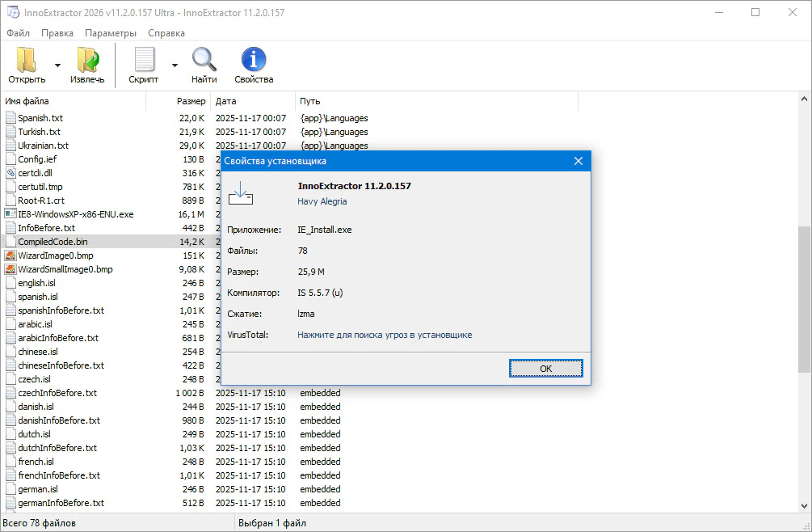This screenshot has width=812, height=532.
Task: Sort list by Размер column header
Action: click(191, 101)
